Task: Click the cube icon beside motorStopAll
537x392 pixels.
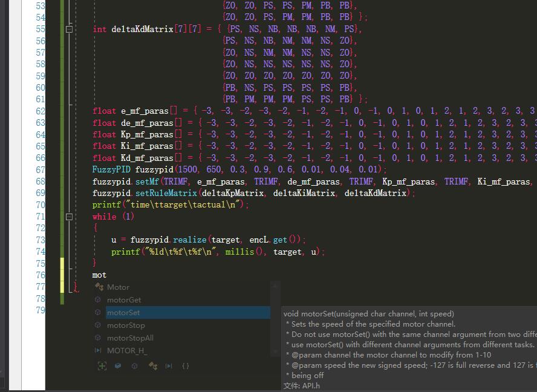Action: tap(98, 338)
